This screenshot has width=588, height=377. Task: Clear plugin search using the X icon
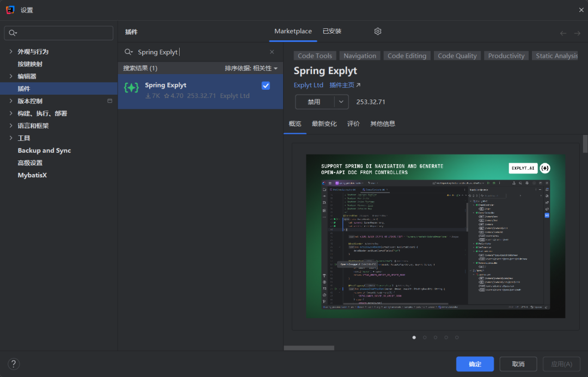point(272,51)
